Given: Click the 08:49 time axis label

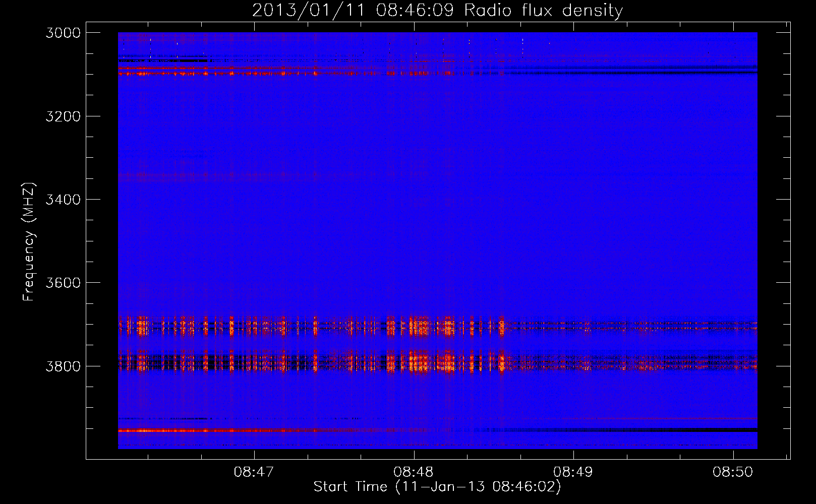Looking at the screenshot, I should point(573,472).
